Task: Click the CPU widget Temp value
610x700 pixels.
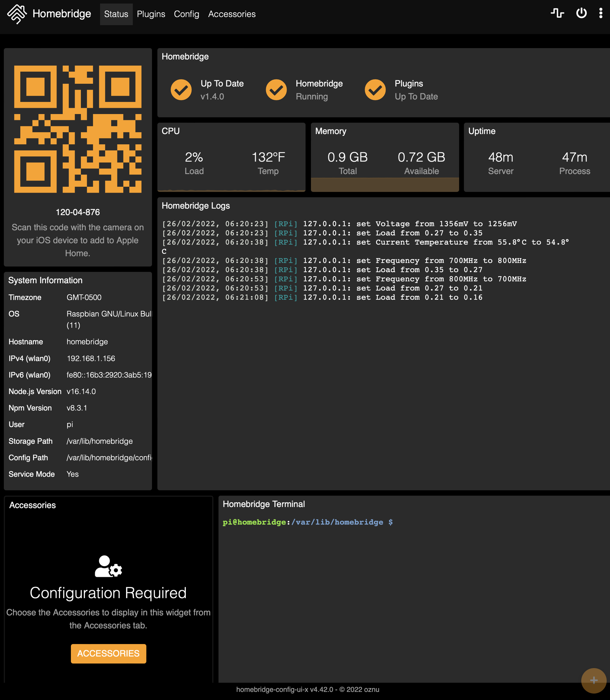Action: click(268, 157)
